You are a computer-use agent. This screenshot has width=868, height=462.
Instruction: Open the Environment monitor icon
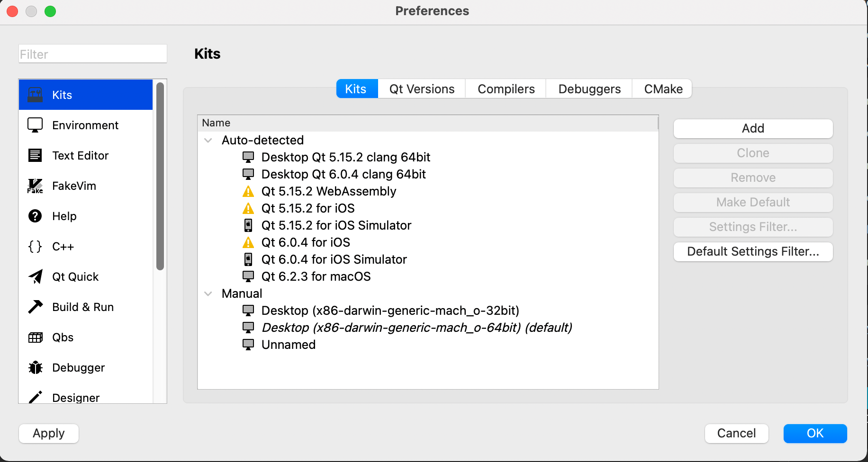[35, 125]
